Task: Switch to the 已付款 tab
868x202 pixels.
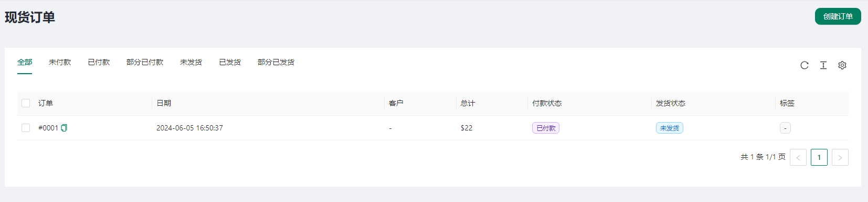Action: pyautogui.click(x=99, y=62)
